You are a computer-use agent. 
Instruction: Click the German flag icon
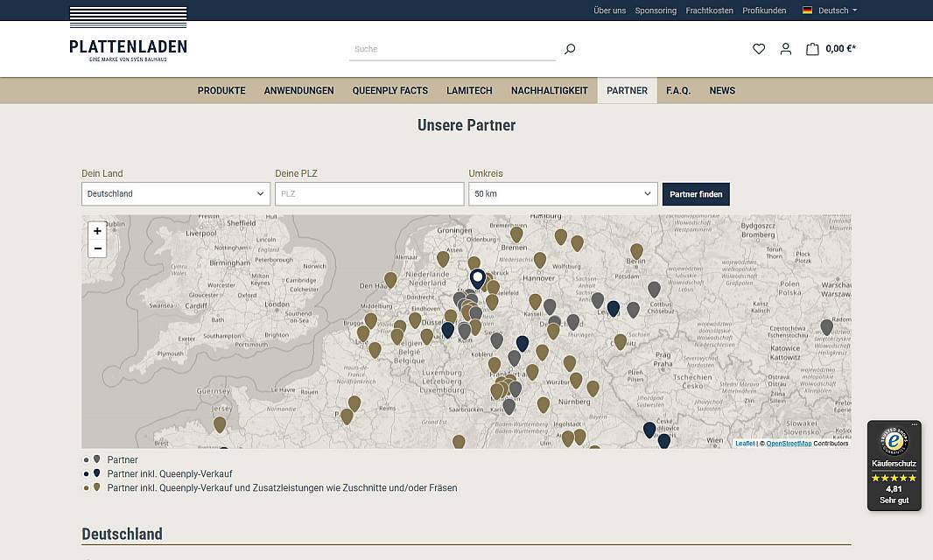[808, 10]
